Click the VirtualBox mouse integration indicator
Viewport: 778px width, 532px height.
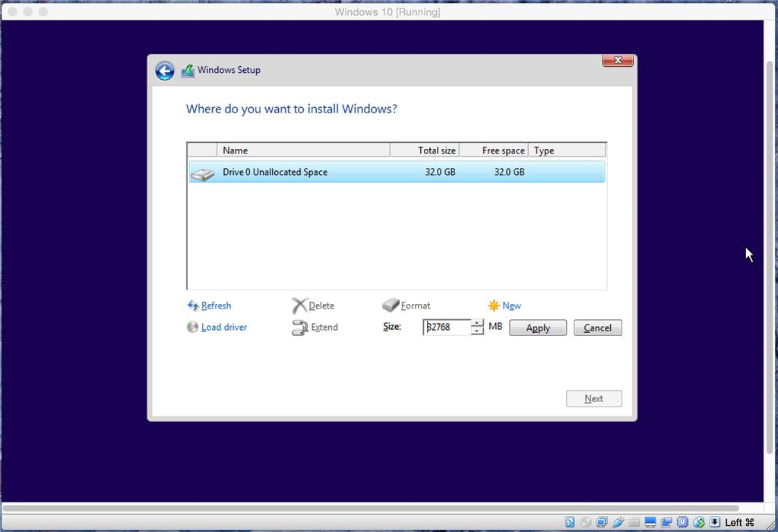tap(699, 521)
